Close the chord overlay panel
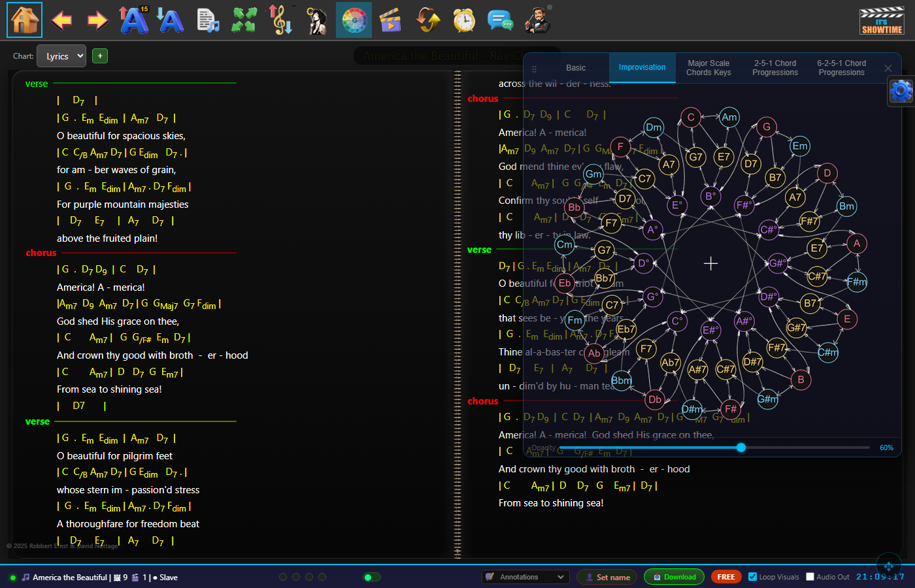Viewport: 915px width, 588px height. 888,68
